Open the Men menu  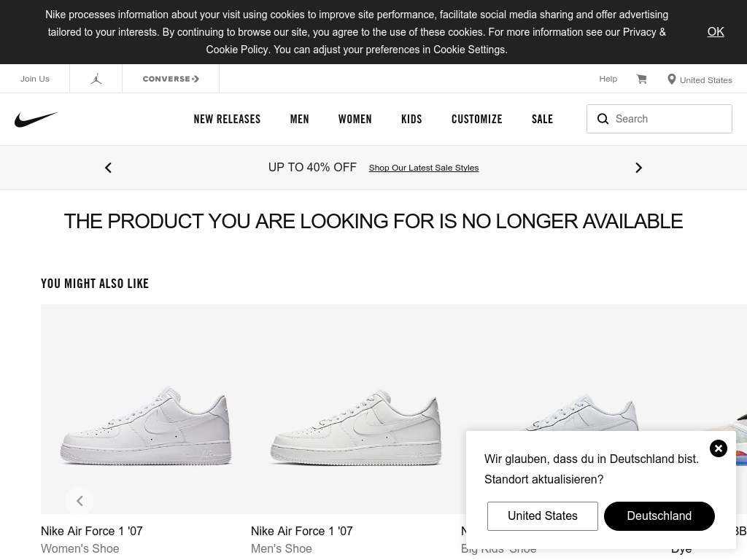(x=299, y=120)
